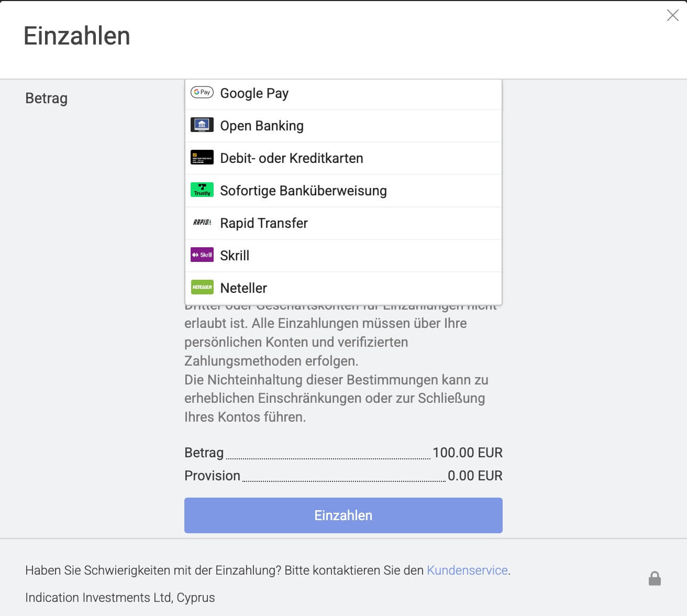
Task: Choose Open Banking entry
Action: [x=262, y=126]
